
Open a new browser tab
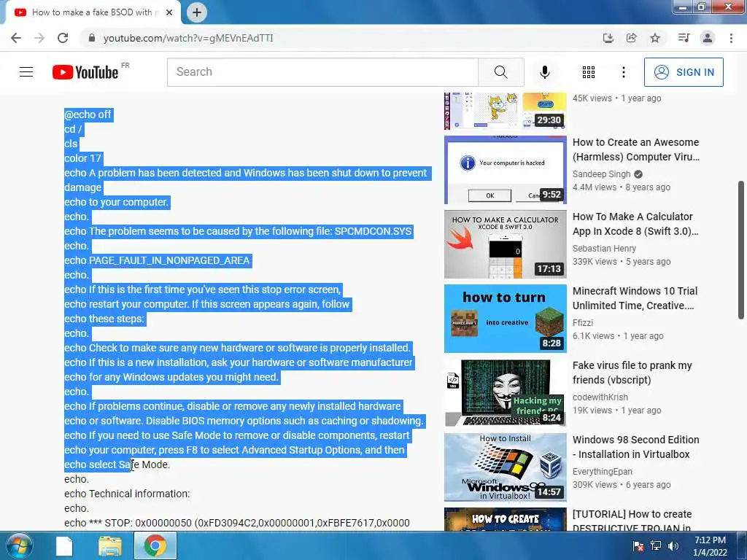197,12
